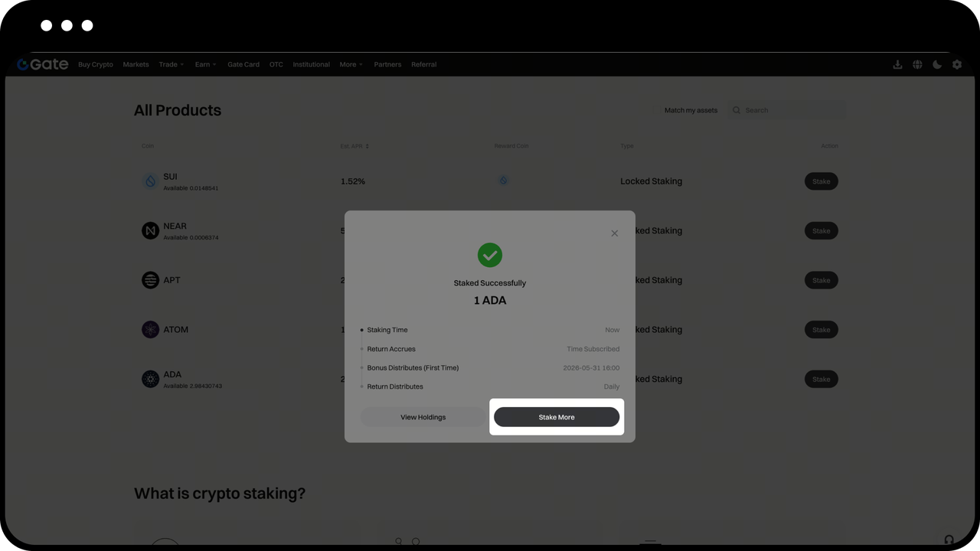Stake ATOM using its Stake button
The height and width of the screenshot is (551, 980).
point(821,330)
